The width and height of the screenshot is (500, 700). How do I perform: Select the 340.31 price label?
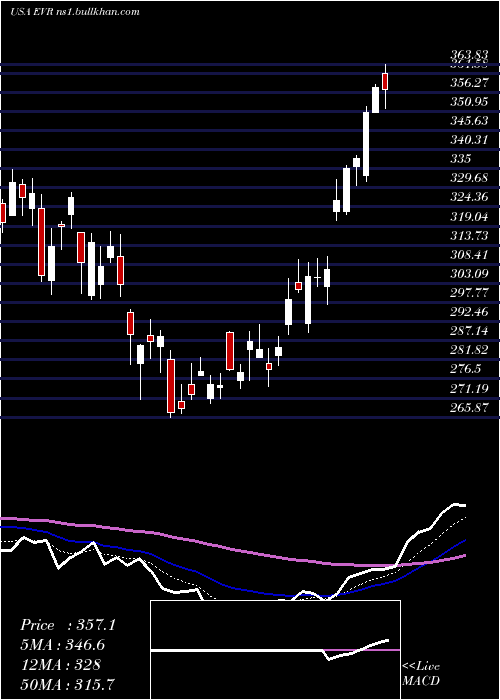469,140
